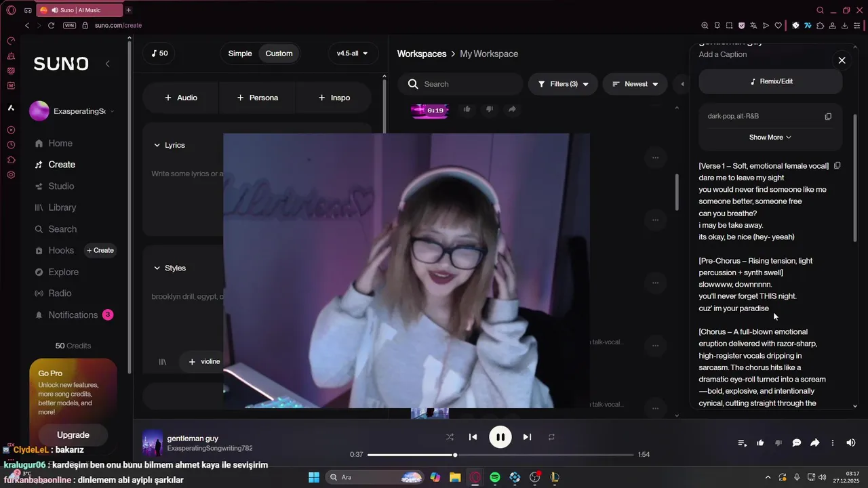Viewport: 868px width, 488px height.
Task: Open Notifications in the sidebar
Action: [73, 315]
